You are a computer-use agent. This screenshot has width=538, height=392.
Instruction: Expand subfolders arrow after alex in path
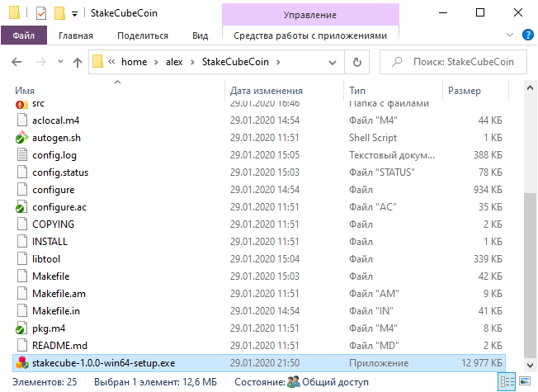(x=192, y=62)
